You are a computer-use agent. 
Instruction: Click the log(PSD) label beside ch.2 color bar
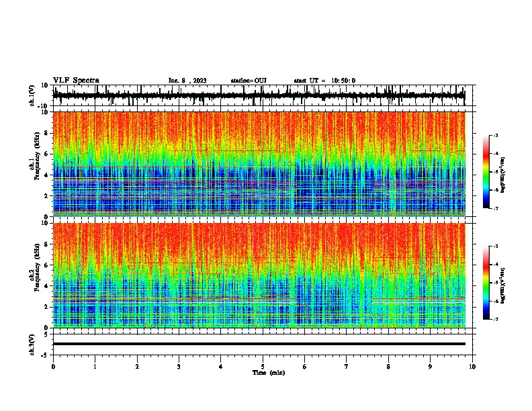pos(503,285)
